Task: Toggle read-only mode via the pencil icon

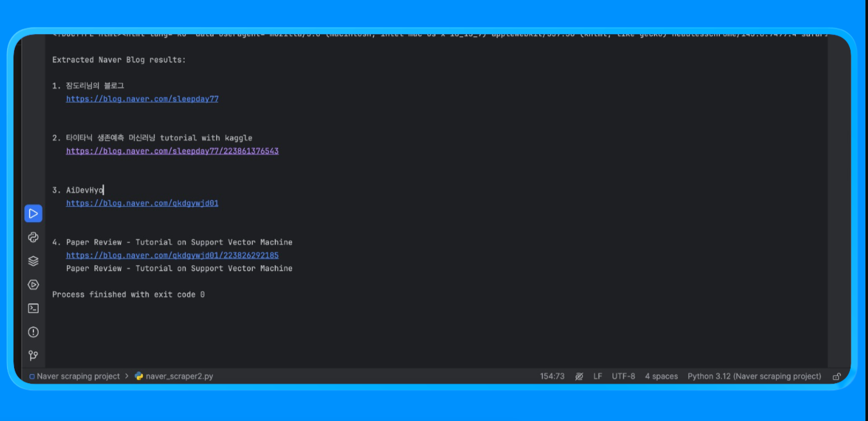Action: [579, 376]
